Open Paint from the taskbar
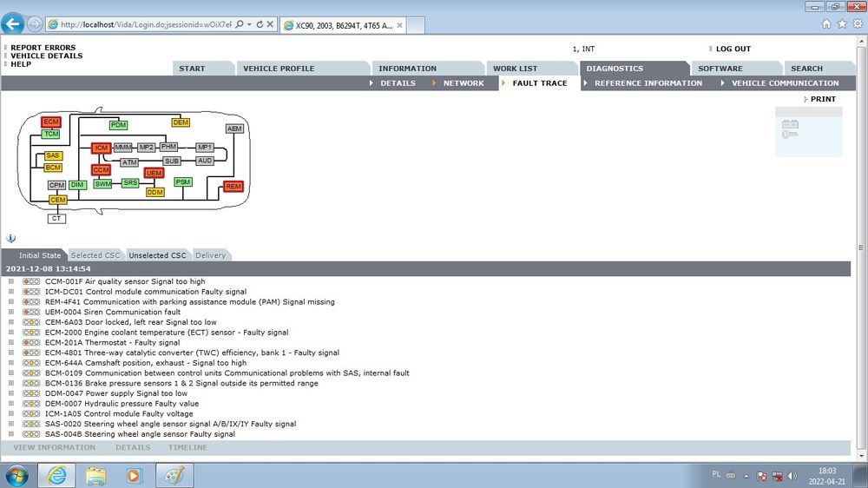 click(175, 475)
